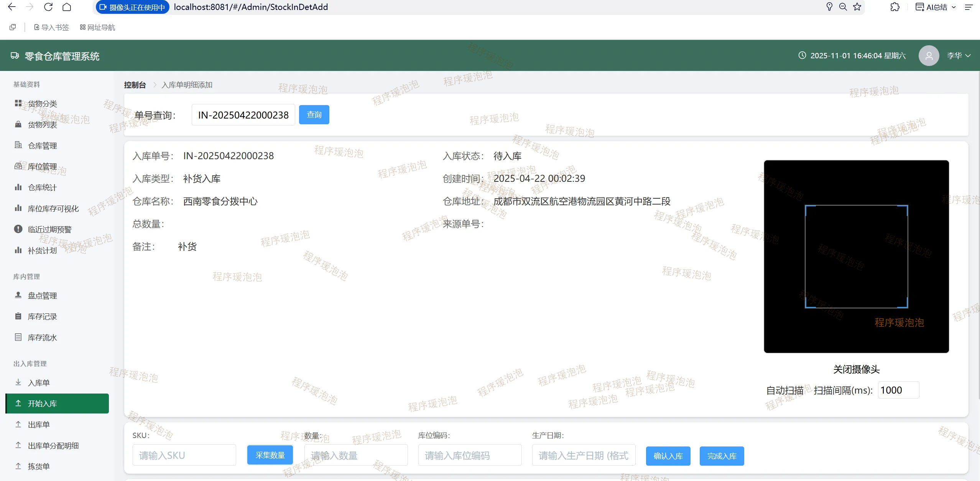Open the 入库单 menu item
This screenshot has width=980, height=481.
[39, 382]
